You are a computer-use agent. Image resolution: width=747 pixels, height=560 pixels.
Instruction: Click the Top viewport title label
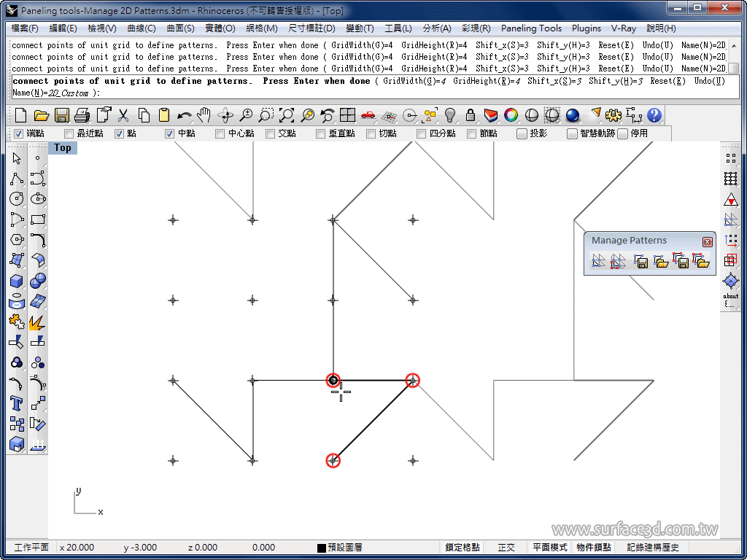[x=63, y=147]
